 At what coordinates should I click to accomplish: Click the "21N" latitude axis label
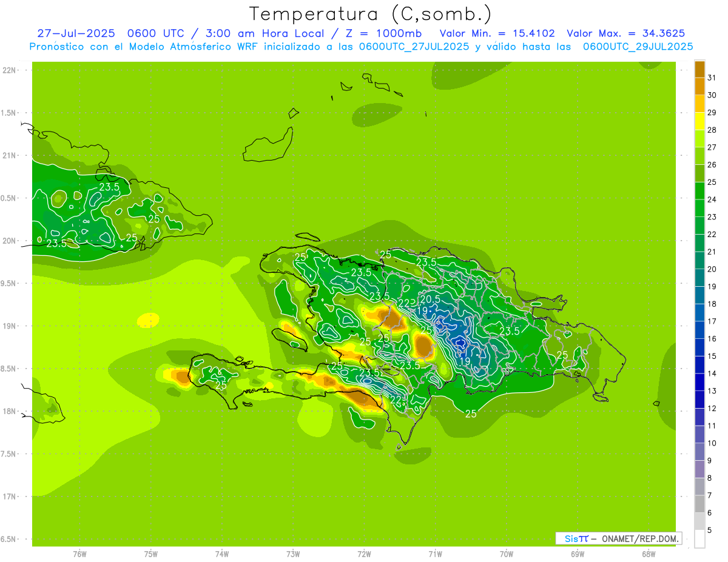point(8,155)
